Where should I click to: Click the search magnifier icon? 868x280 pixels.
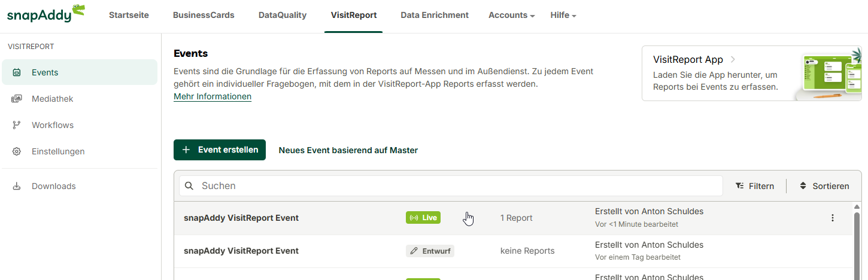pos(189,185)
